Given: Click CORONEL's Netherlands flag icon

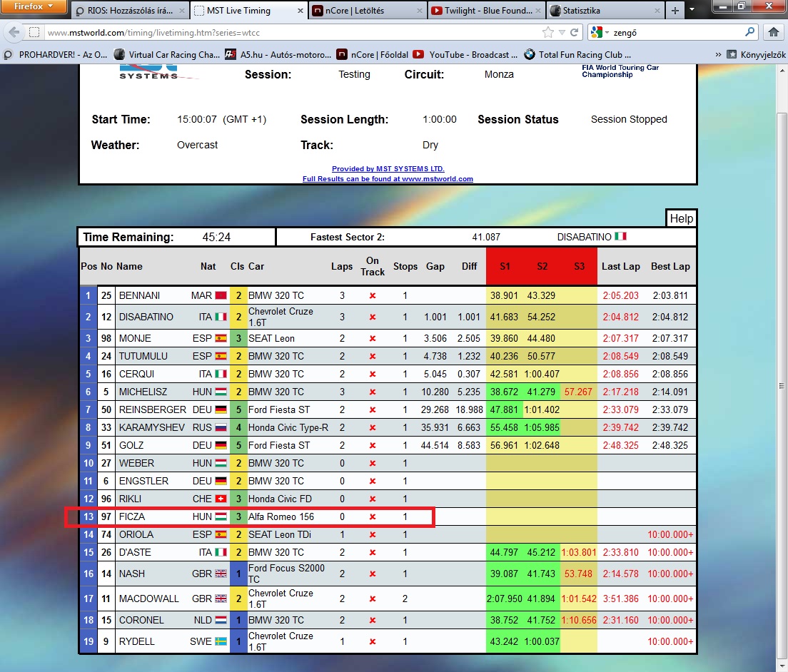Looking at the screenshot, I should click(x=221, y=620).
